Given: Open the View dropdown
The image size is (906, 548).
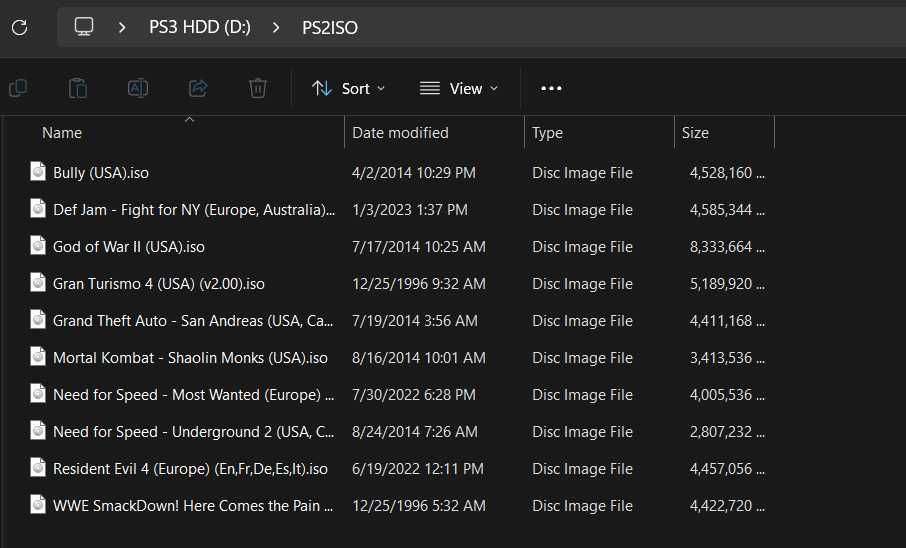Looking at the screenshot, I should pyautogui.click(x=459, y=88).
